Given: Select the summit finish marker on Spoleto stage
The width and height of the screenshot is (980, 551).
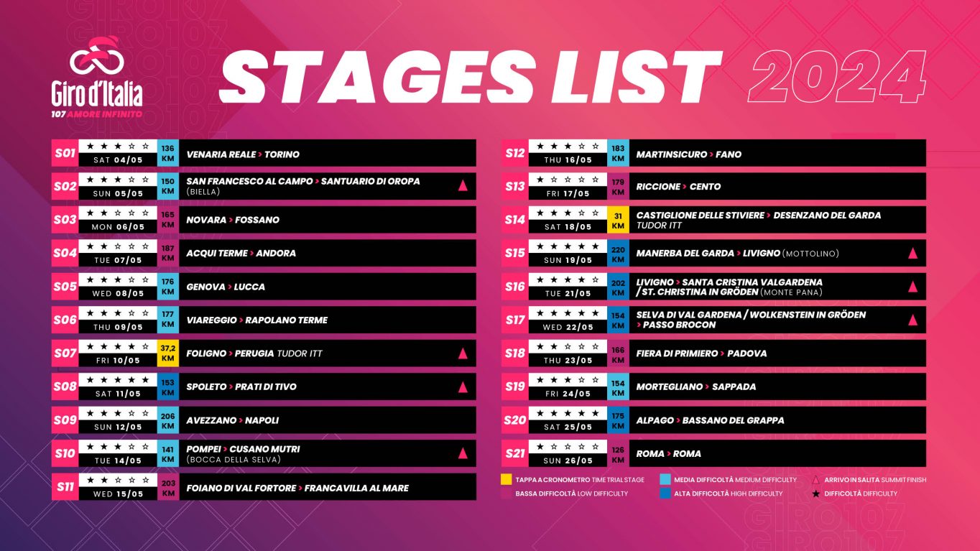Looking at the screenshot, I should pos(463,386).
